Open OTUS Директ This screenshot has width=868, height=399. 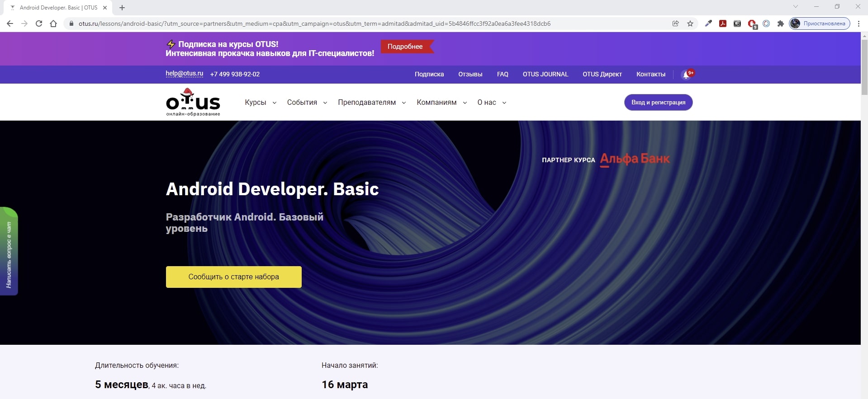coord(602,74)
